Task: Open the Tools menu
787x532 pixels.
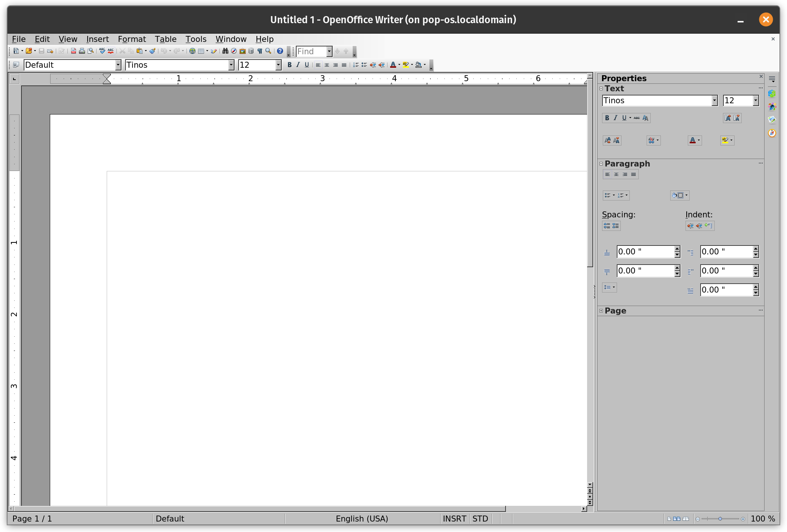Action: click(195, 39)
